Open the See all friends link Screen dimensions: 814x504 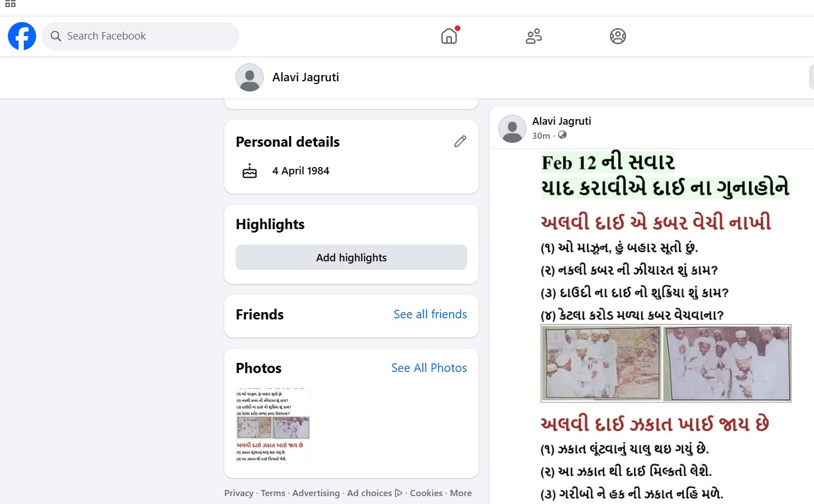[430, 314]
